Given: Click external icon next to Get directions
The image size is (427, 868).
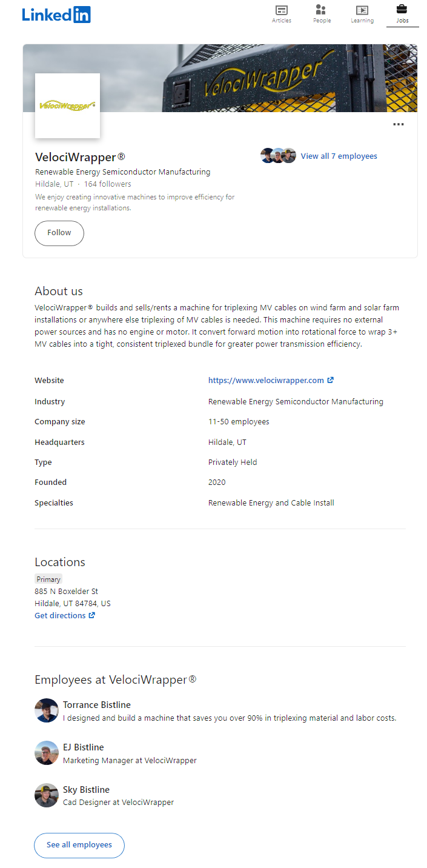Looking at the screenshot, I should point(92,616).
